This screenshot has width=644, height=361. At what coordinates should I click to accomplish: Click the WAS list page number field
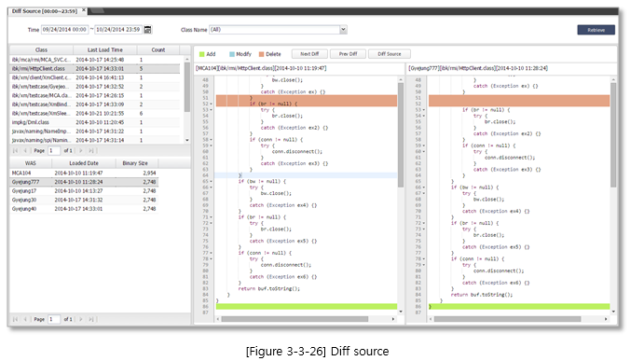(x=54, y=319)
